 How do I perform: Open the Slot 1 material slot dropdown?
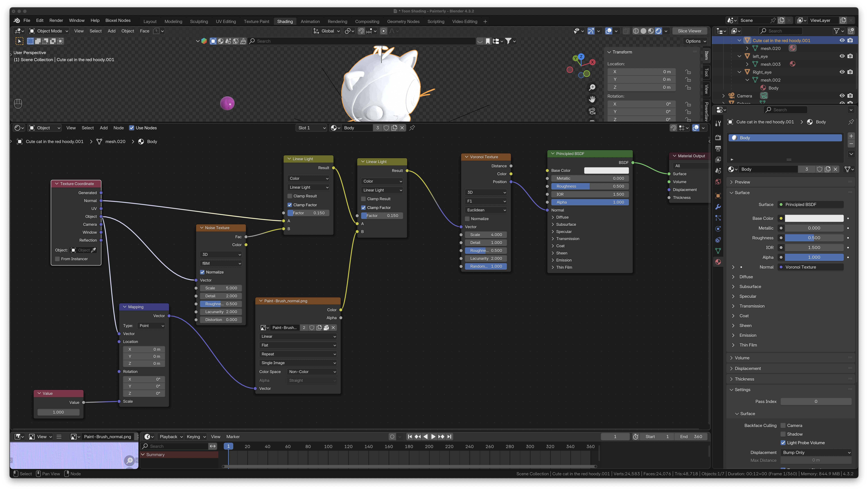312,128
